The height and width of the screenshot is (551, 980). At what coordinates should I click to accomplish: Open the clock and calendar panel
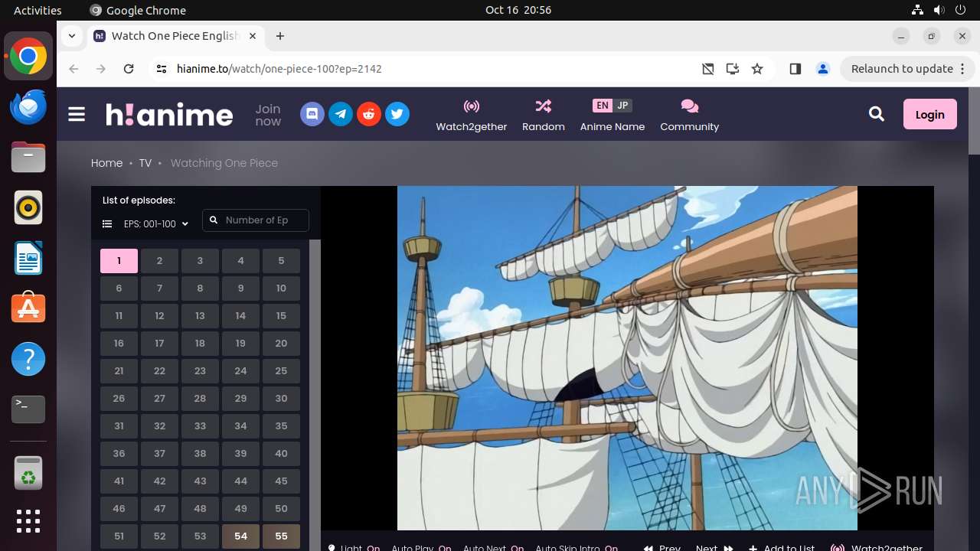[x=518, y=10]
